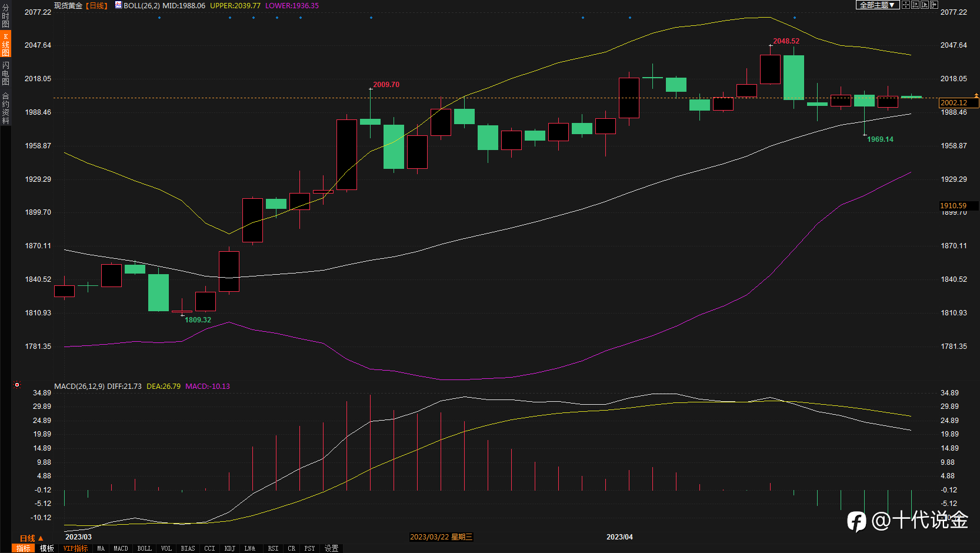Click the crosshair cursor icon at top right
This screenshot has width=980, height=553.
(906, 5)
